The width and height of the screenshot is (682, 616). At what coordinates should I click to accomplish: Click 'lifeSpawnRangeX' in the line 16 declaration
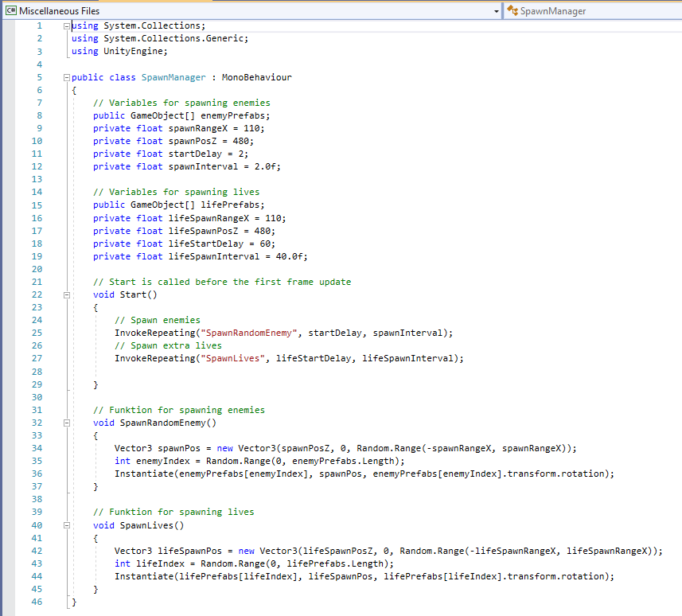pyautogui.click(x=208, y=218)
